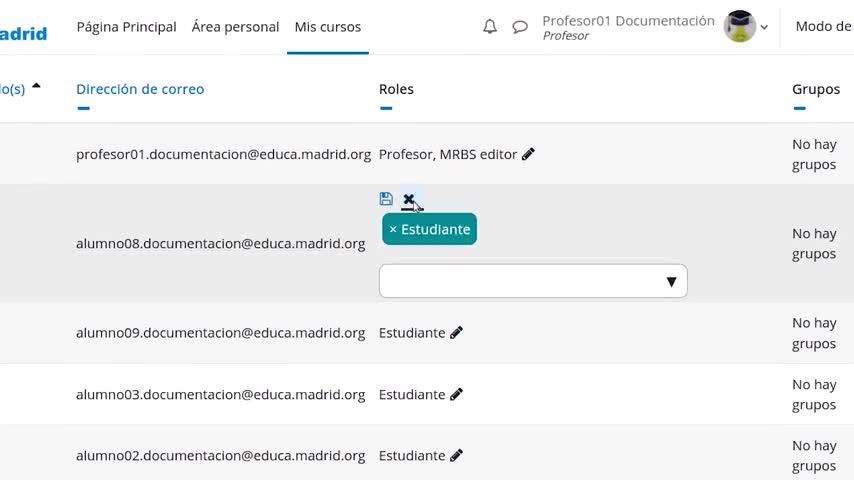854x480 pixels.
Task: Cancel role editing with the X icon
Action: pyautogui.click(x=408, y=200)
